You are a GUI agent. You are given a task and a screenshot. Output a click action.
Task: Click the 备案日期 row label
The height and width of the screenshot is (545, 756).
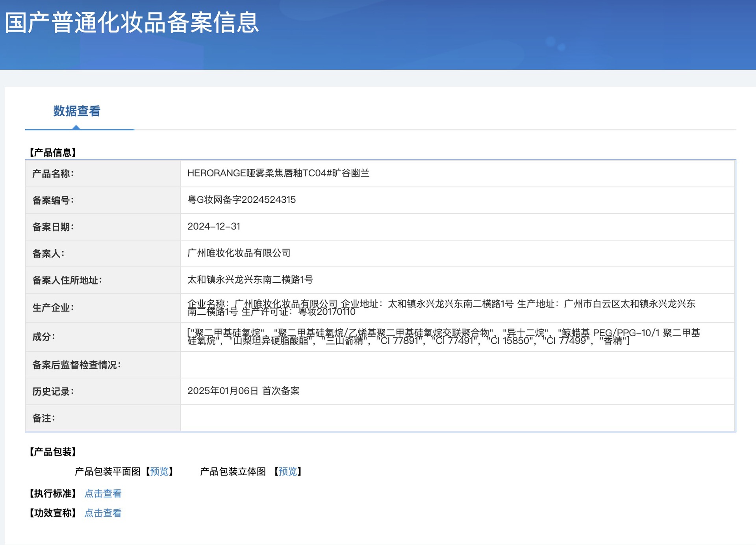click(53, 227)
